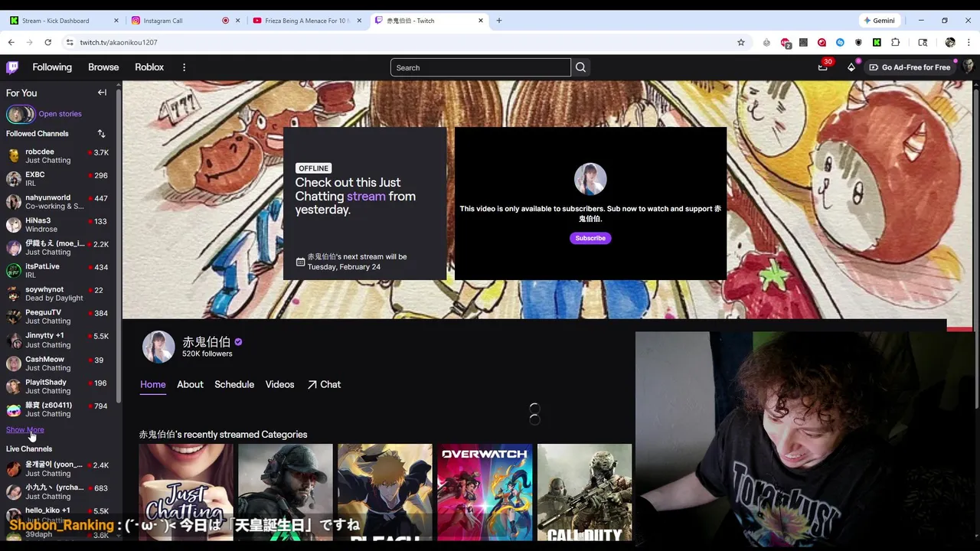Open CashMeow channel in sidebar

coord(58,364)
